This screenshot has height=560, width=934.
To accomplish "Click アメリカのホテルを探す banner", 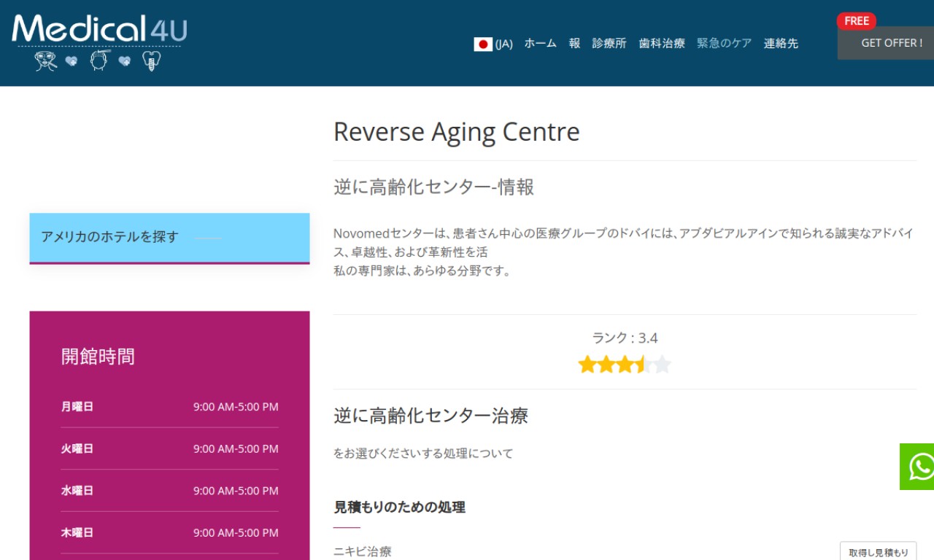I will [169, 238].
